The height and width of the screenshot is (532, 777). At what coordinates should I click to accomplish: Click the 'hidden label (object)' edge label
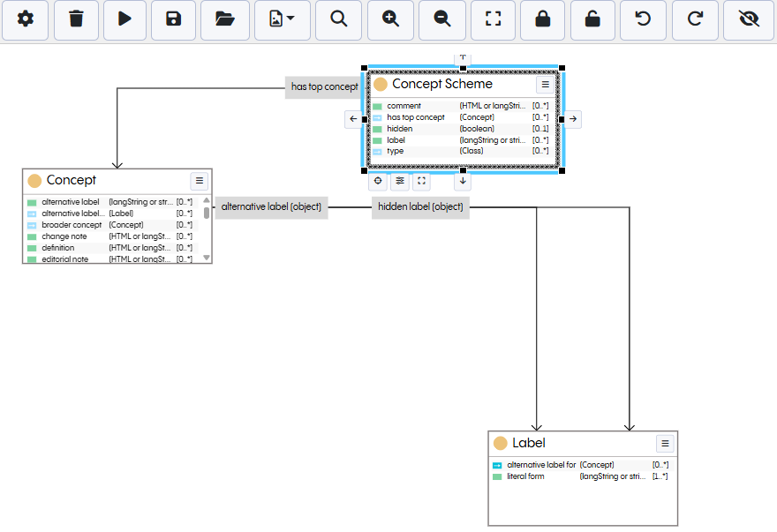pyautogui.click(x=420, y=206)
